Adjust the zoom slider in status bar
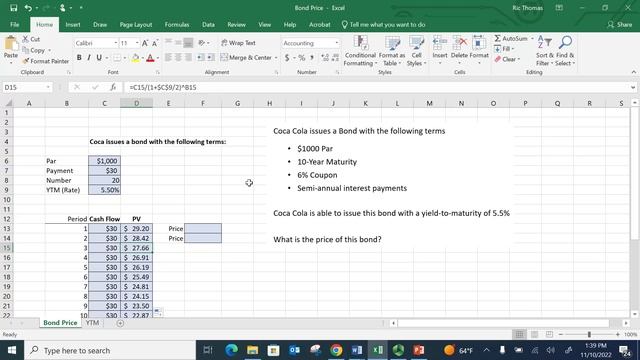This screenshot has width=640, height=360. 589,334
